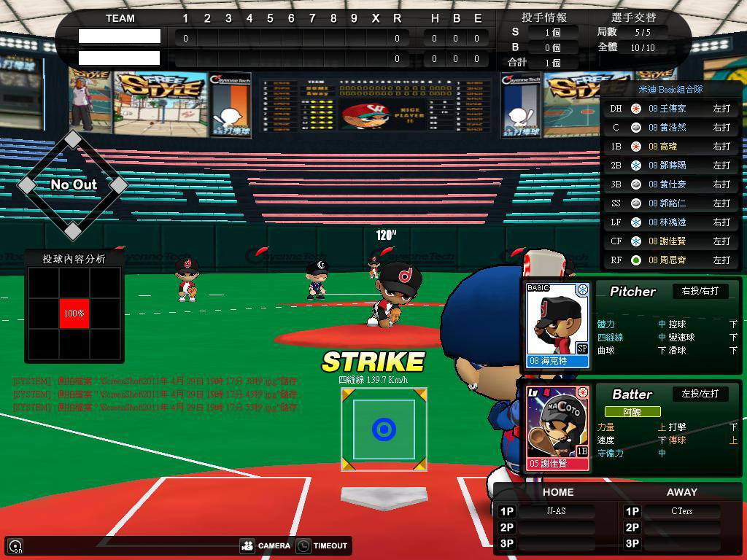Select player 08 林鴻遠 in lineup
Image resolution: width=747 pixels, height=560 pixels.
coord(667,222)
